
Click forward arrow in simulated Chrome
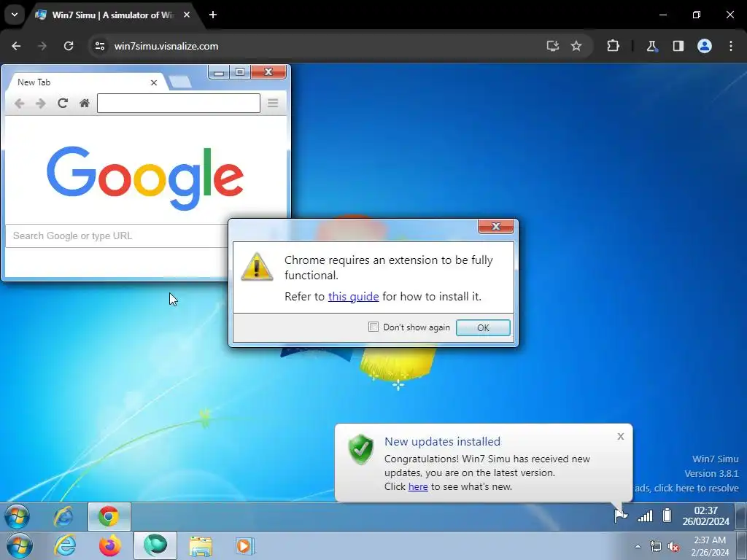[41, 104]
